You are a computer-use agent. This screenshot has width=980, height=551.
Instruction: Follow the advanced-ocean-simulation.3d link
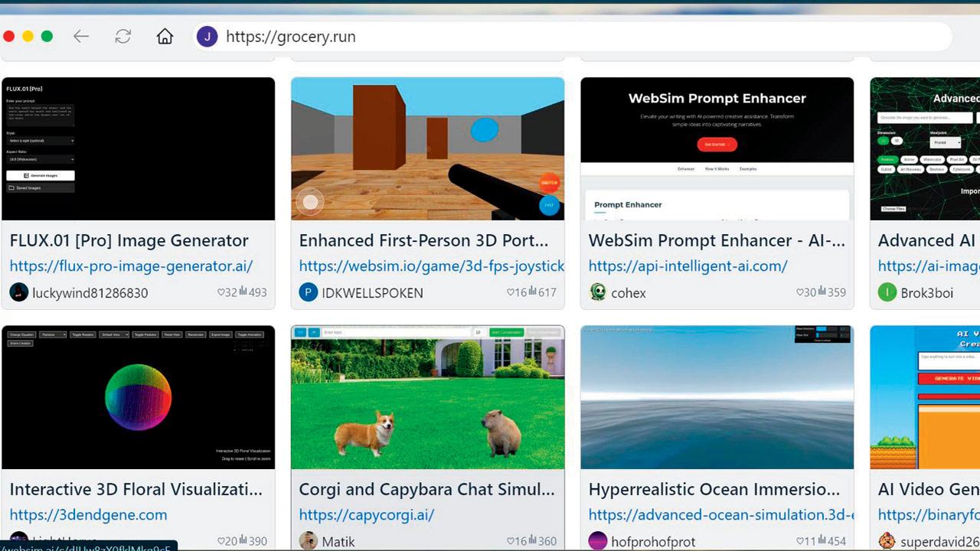pos(721,515)
